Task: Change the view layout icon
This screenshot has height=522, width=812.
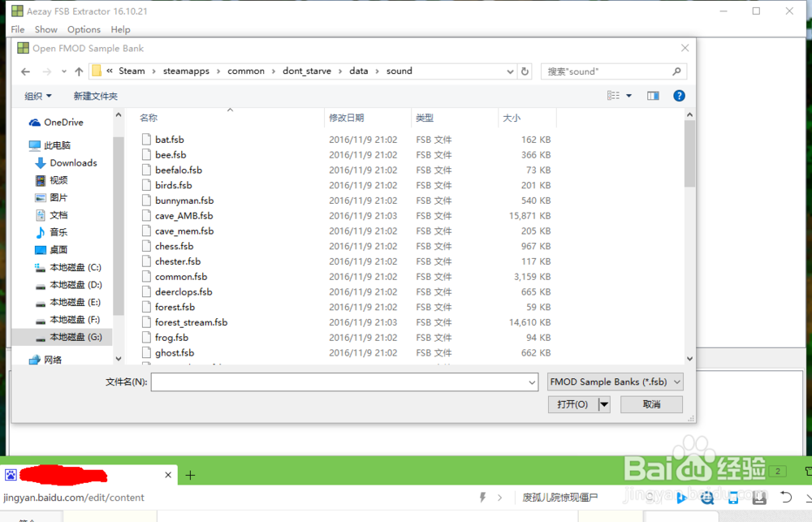Action: 614,96
